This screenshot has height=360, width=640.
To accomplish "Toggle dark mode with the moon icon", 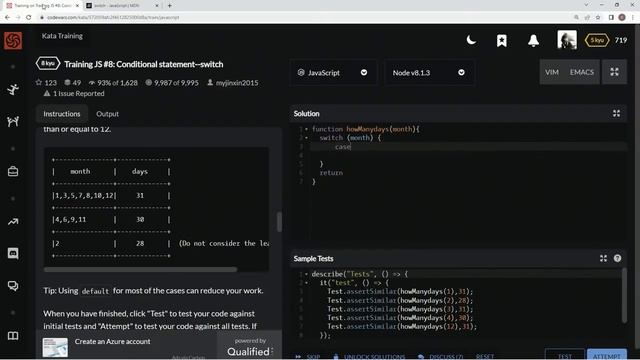I will (471, 40).
